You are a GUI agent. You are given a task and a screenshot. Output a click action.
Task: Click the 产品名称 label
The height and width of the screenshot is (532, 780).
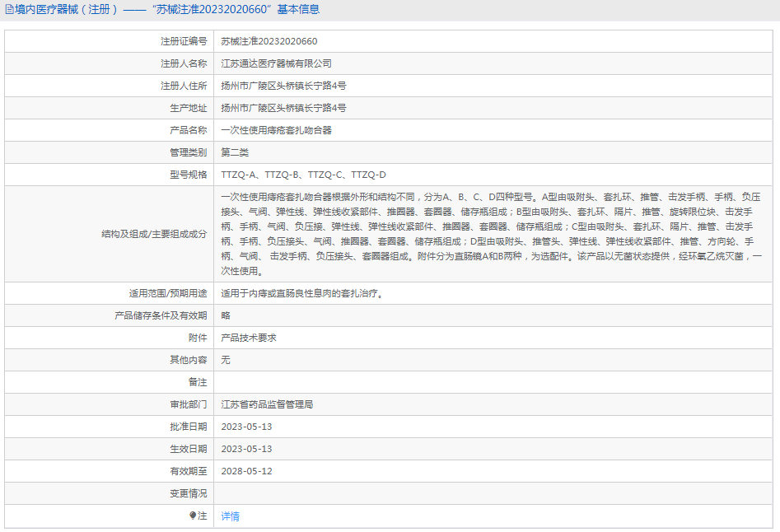[x=189, y=130]
